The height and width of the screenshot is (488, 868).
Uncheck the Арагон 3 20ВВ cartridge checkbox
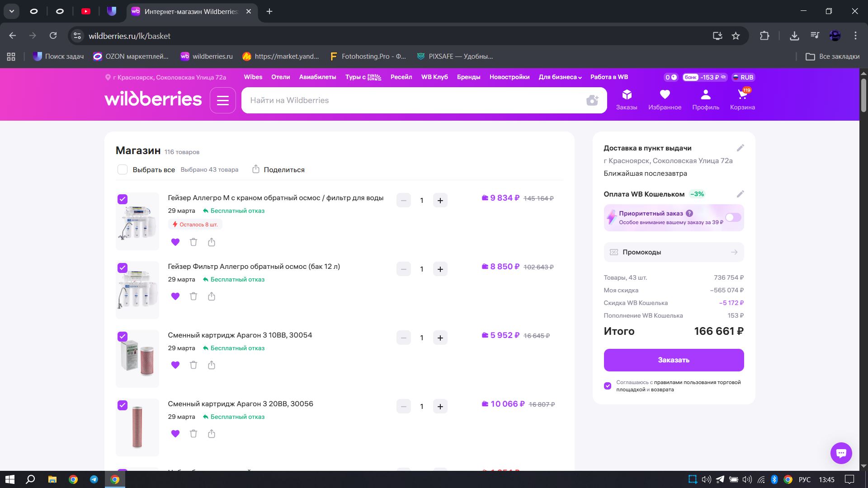pos(123,405)
